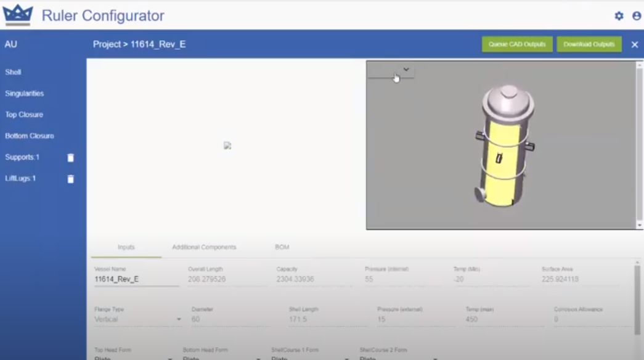Click the Vessel Name input field

point(136,279)
